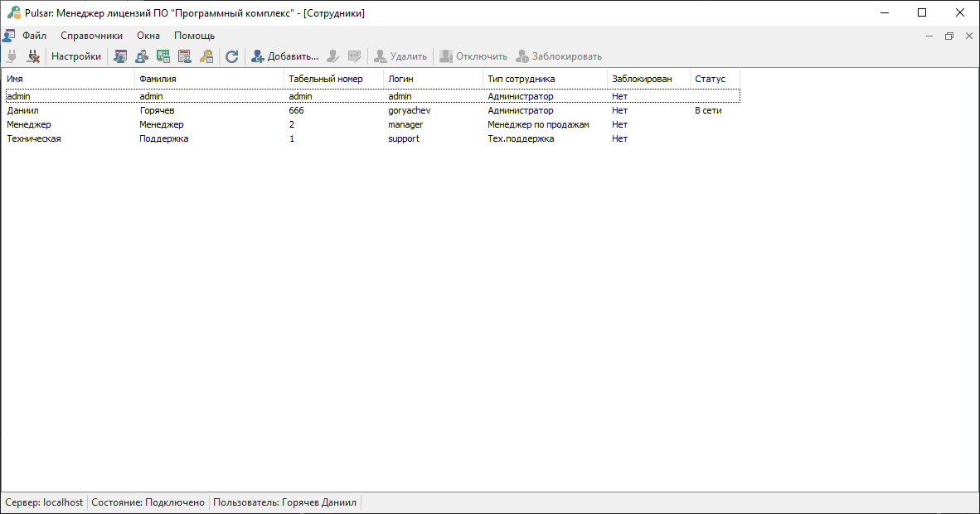Click the golden key toolbar icon
This screenshot has width=980, height=514.
(x=206, y=56)
